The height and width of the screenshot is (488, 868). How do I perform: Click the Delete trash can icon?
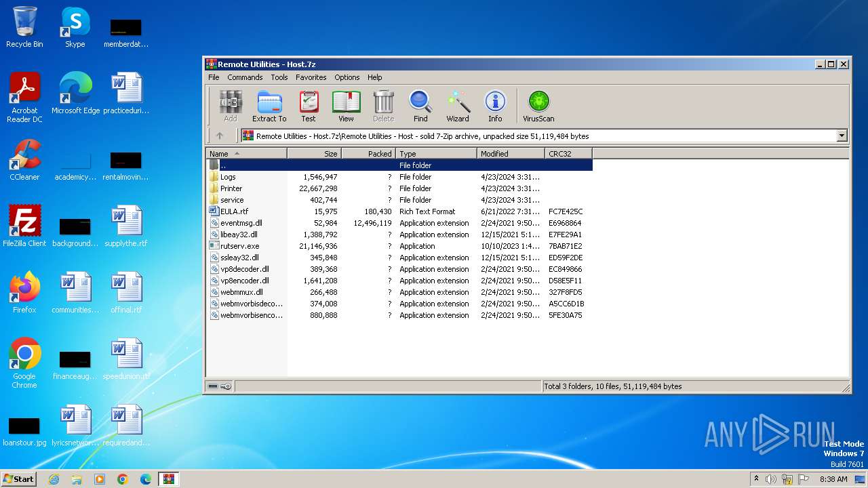[x=383, y=106]
